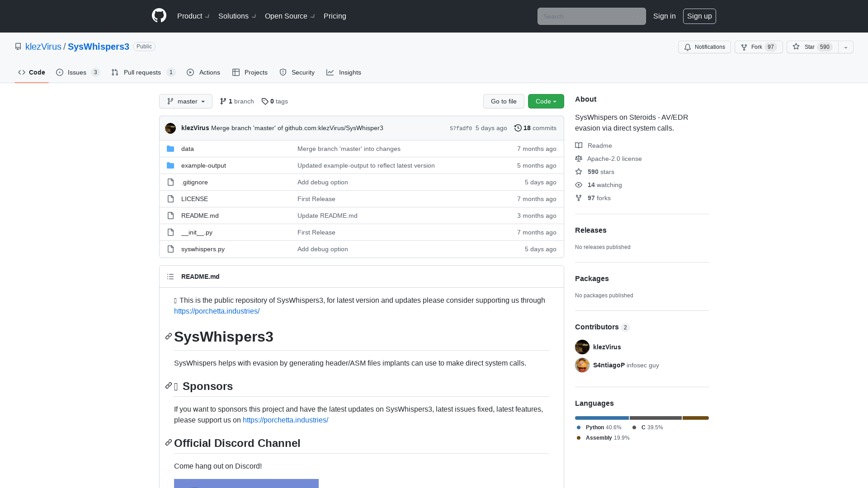Viewport: 868px width, 488px height.
Task: Open the master branch dropdown
Action: point(186,101)
